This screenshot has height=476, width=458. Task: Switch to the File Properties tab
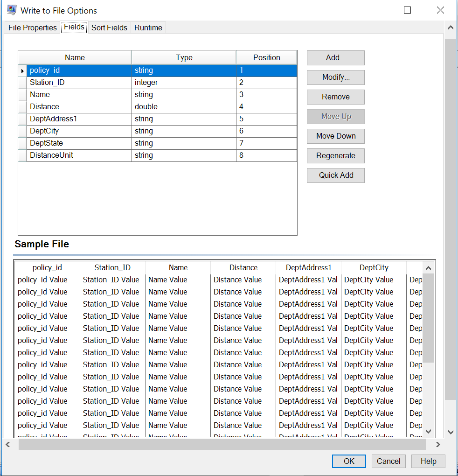[32, 28]
